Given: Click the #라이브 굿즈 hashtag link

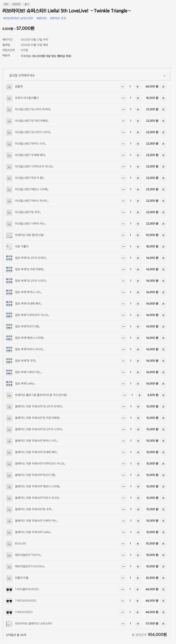Looking at the screenshot, I should (x=58, y=18).
